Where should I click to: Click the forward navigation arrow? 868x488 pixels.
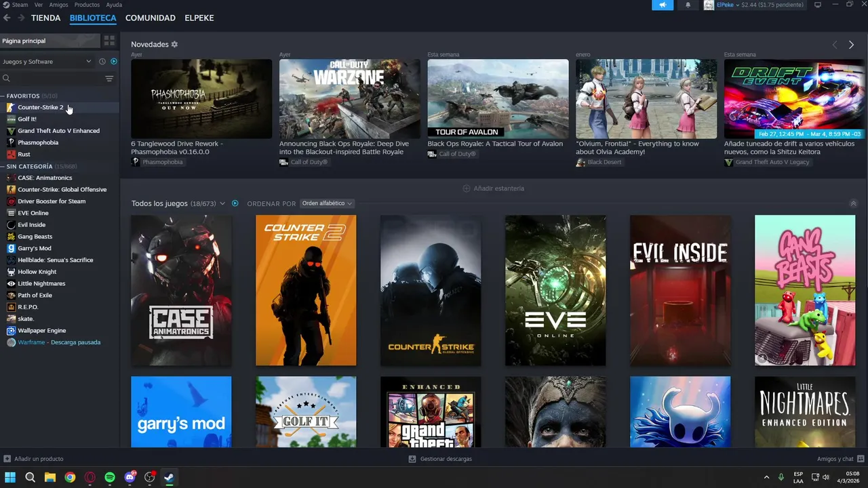21,18
